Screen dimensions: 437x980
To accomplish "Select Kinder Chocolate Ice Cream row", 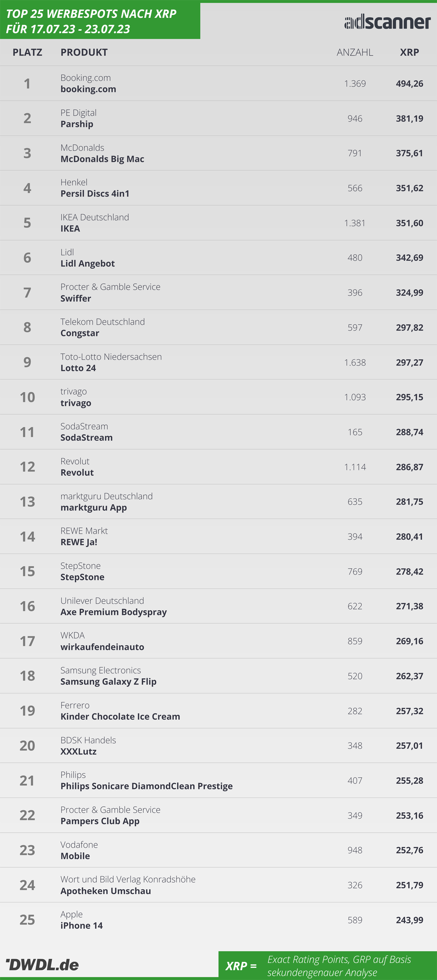I will tap(218, 711).
